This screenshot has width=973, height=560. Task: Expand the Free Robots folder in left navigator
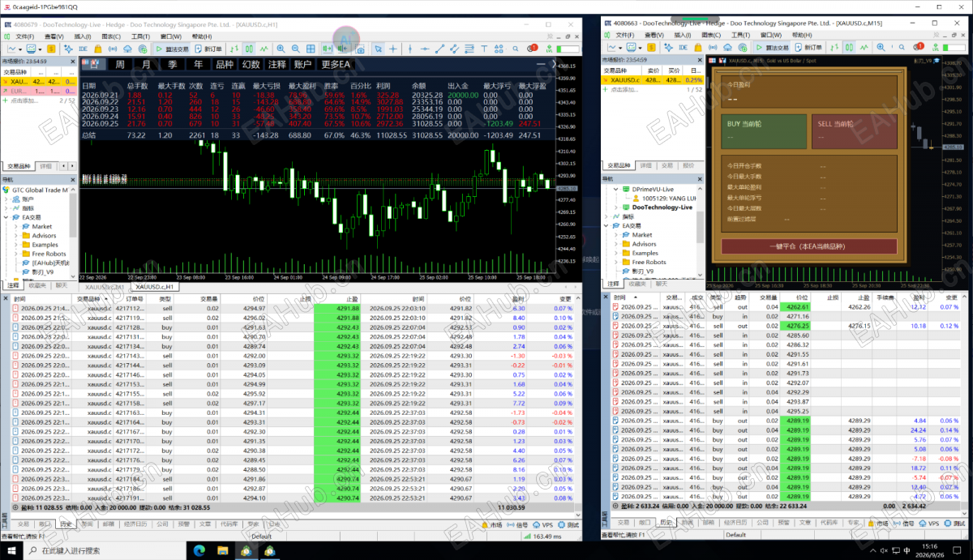pyautogui.click(x=16, y=254)
